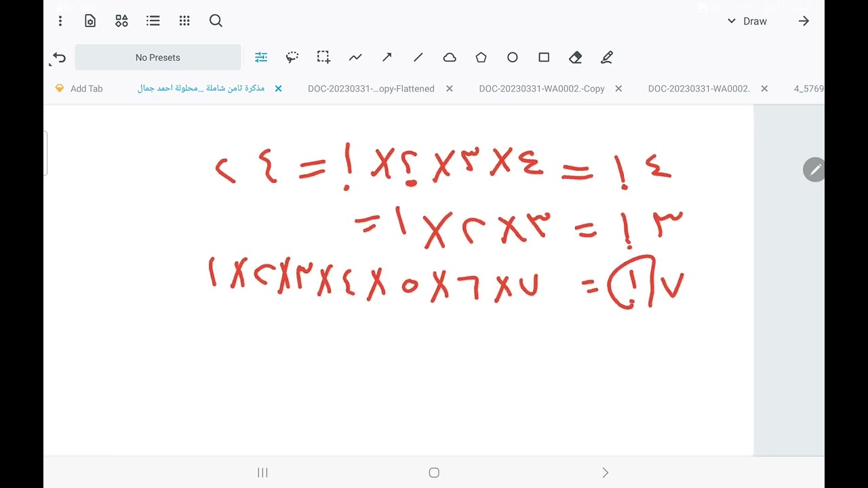The height and width of the screenshot is (488, 868).
Task: Select the polygon shape tool
Action: coord(481,58)
